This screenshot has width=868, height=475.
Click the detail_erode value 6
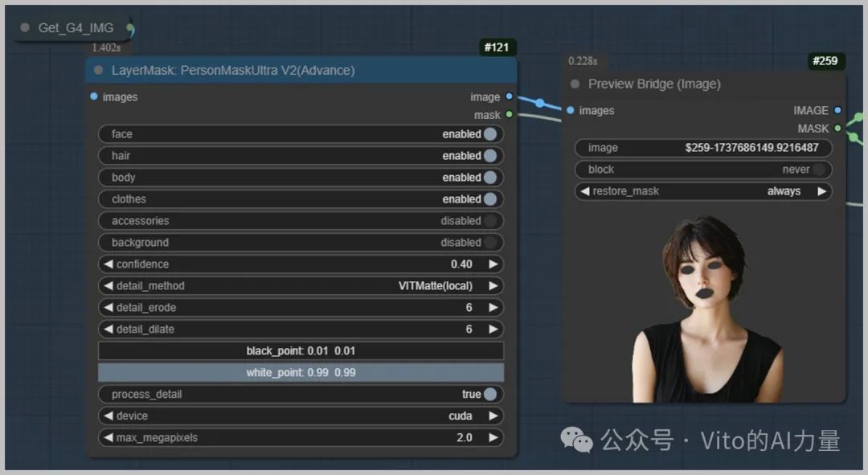coord(469,307)
